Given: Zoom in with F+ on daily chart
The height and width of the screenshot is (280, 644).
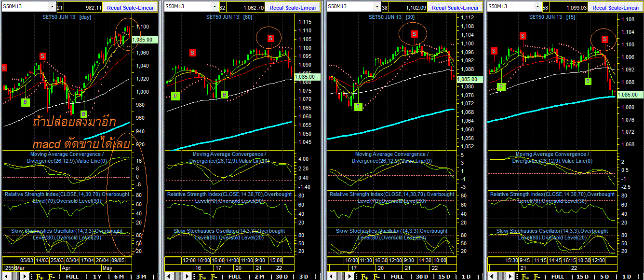Looking at the screenshot, I should 40,277.
